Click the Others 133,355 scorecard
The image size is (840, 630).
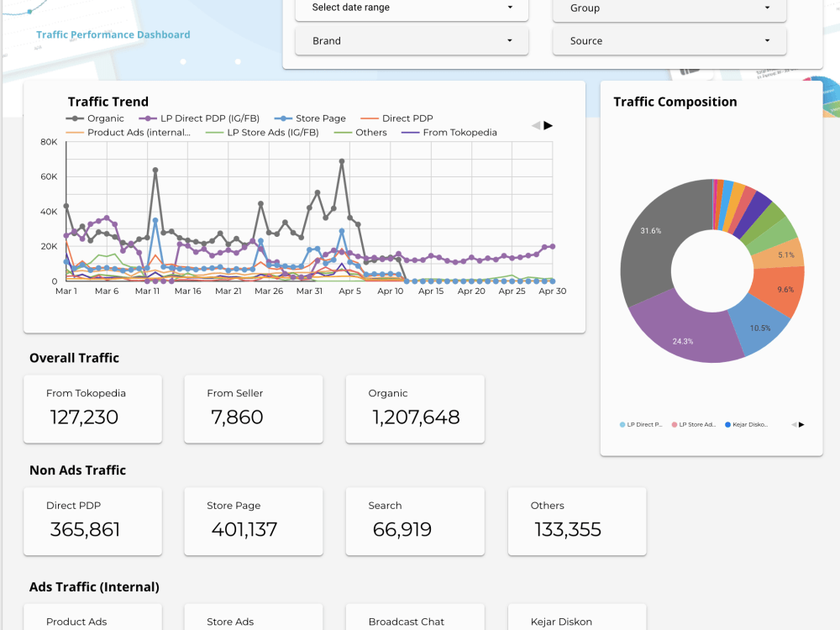tap(577, 522)
